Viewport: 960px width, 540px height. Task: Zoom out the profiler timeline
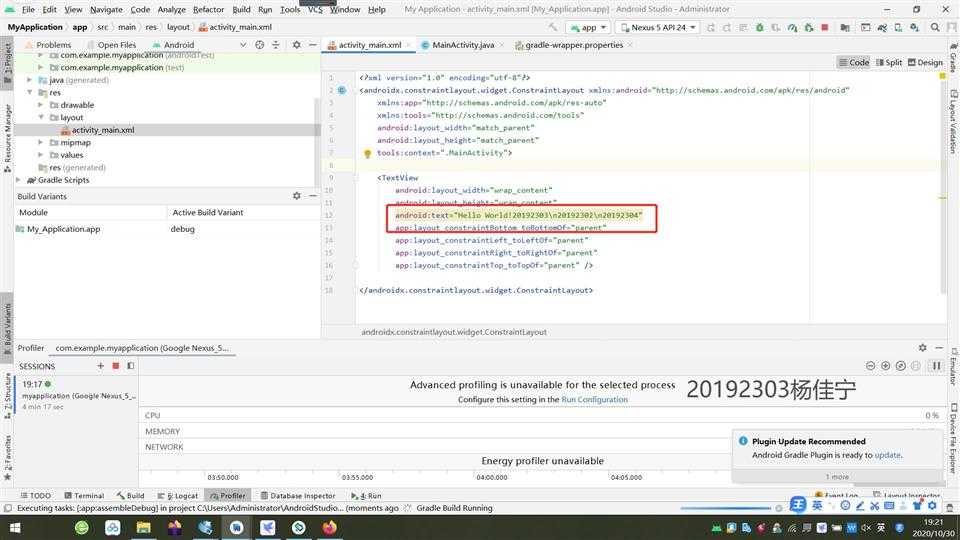pos(870,366)
